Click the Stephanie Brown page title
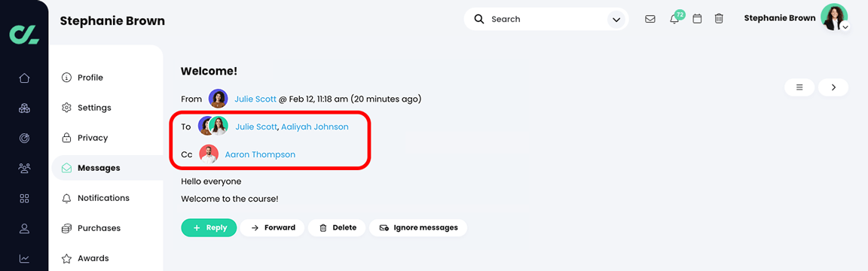This screenshot has width=868, height=271. pyautogui.click(x=112, y=21)
